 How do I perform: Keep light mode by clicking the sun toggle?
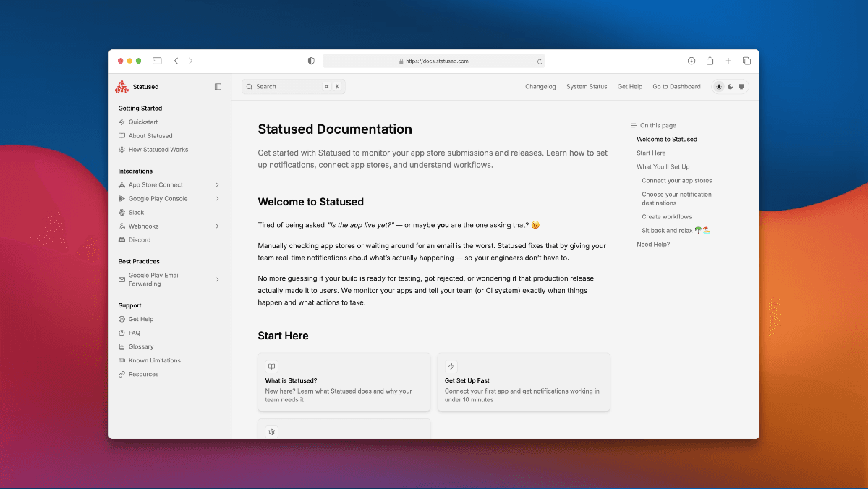(718, 86)
